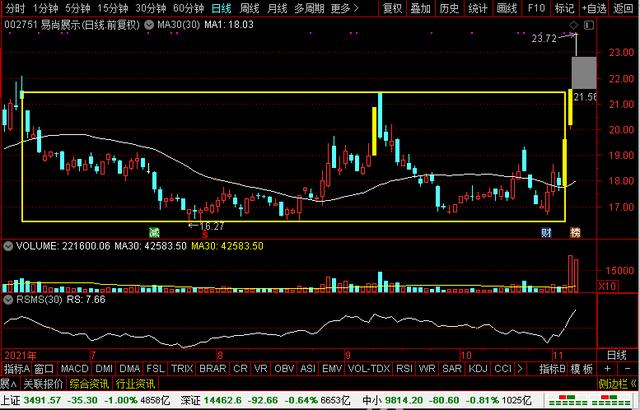Click the 2021年 marker on the time axis

coord(18,355)
